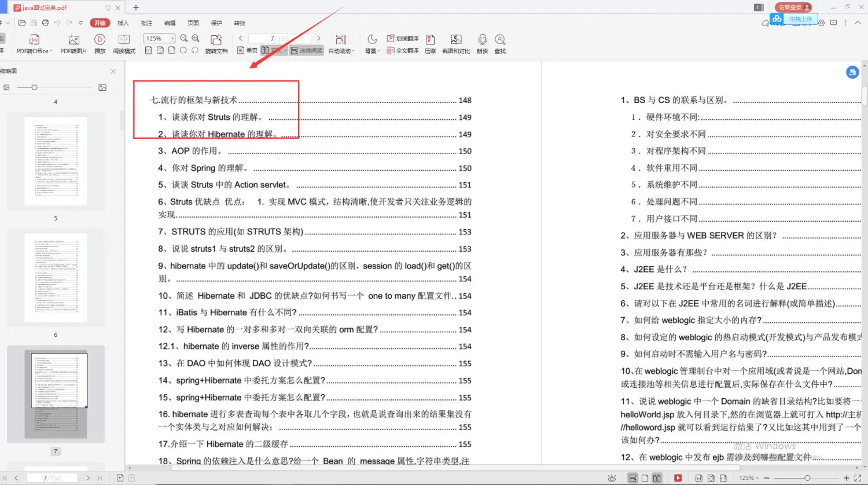
Task: Open the 压缩 PDF compression tool
Action: pos(430,43)
